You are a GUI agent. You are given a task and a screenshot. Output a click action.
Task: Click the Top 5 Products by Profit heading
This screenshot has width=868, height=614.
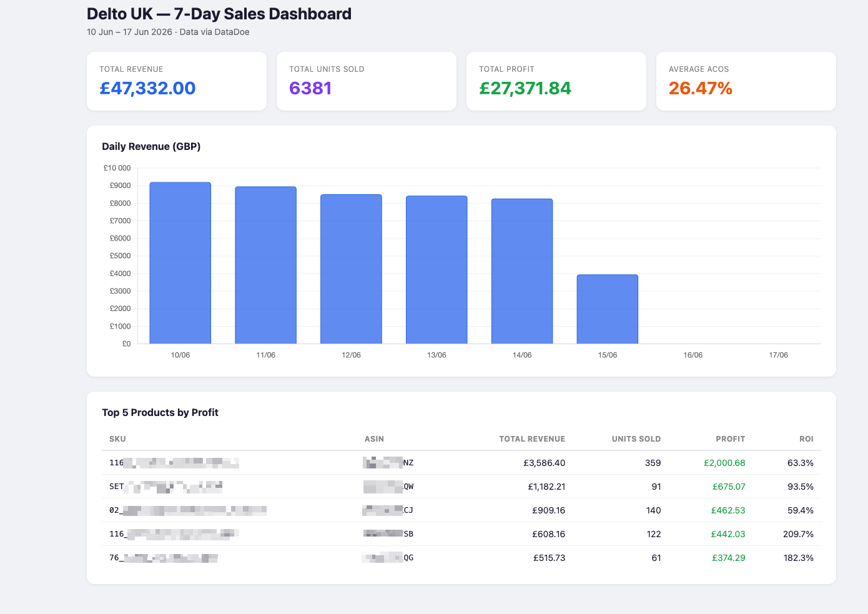(160, 412)
